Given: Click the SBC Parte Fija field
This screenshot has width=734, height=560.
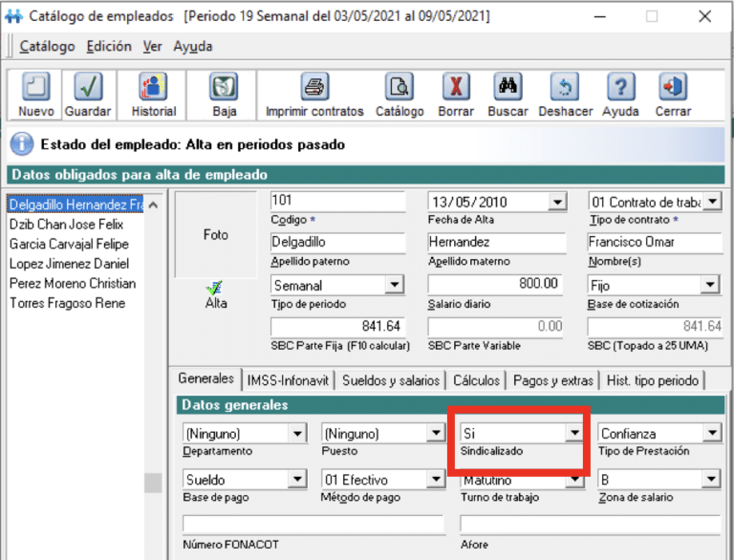Looking at the screenshot, I should [337, 327].
